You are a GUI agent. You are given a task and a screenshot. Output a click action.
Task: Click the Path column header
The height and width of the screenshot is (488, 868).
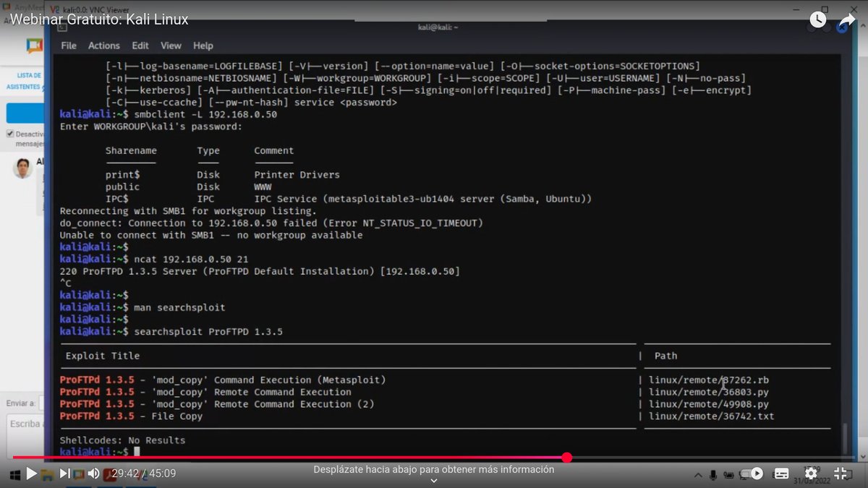(x=666, y=356)
